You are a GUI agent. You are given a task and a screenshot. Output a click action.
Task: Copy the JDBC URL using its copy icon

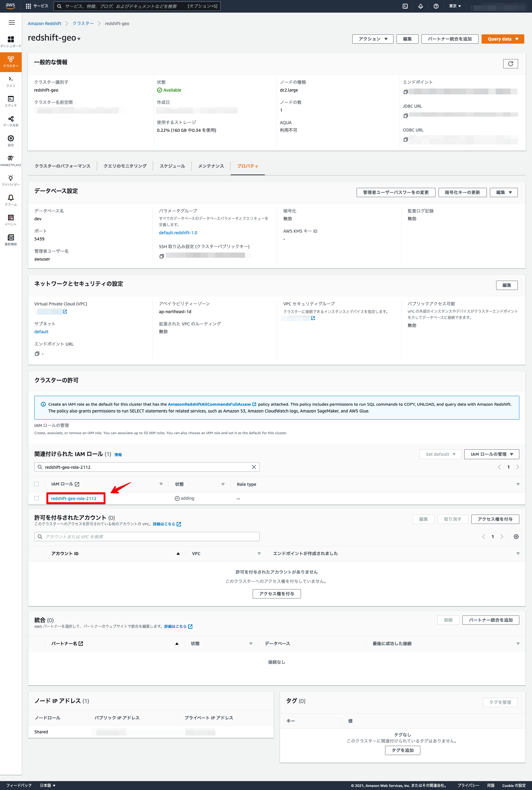pos(406,115)
